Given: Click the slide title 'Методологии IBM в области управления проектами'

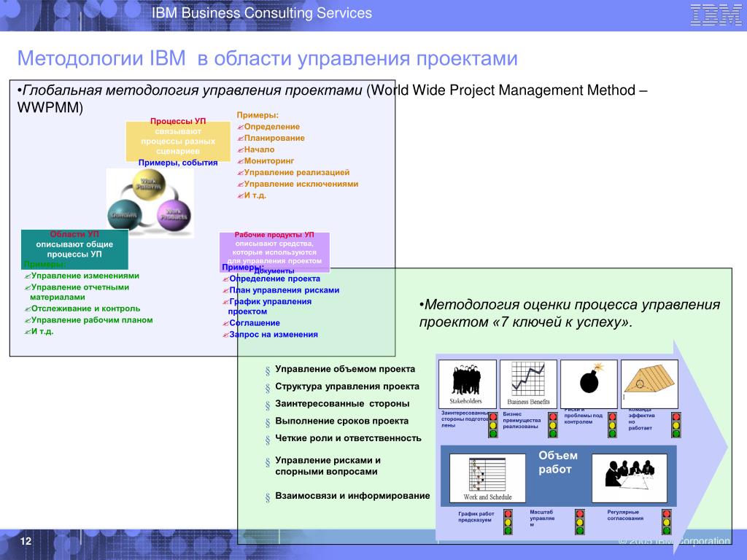Looking at the screenshot, I should click(267, 58).
